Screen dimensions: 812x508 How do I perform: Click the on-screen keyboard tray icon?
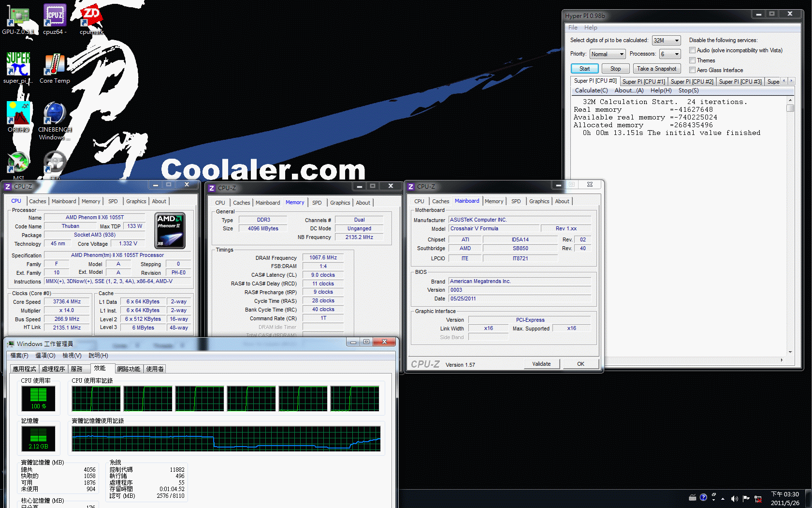point(693,497)
